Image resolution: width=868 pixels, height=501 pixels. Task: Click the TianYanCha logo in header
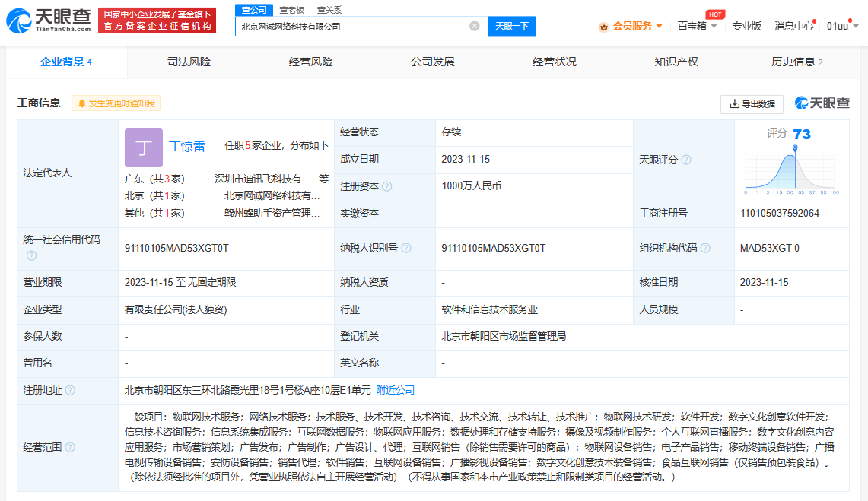tap(49, 21)
